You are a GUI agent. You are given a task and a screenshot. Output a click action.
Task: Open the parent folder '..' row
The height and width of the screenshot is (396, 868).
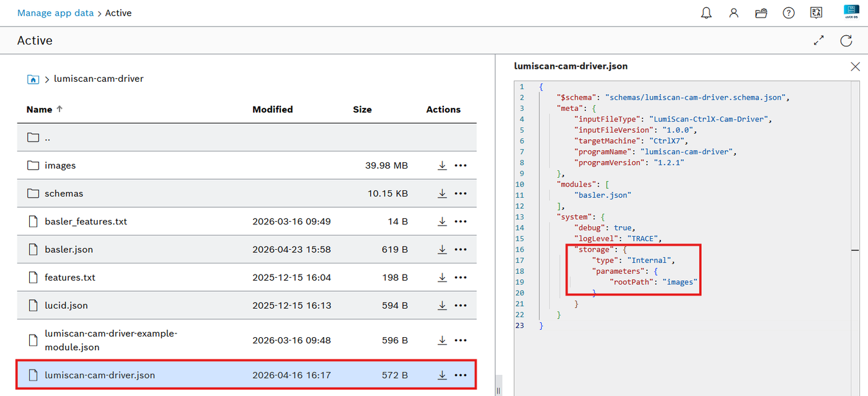tap(247, 138)
